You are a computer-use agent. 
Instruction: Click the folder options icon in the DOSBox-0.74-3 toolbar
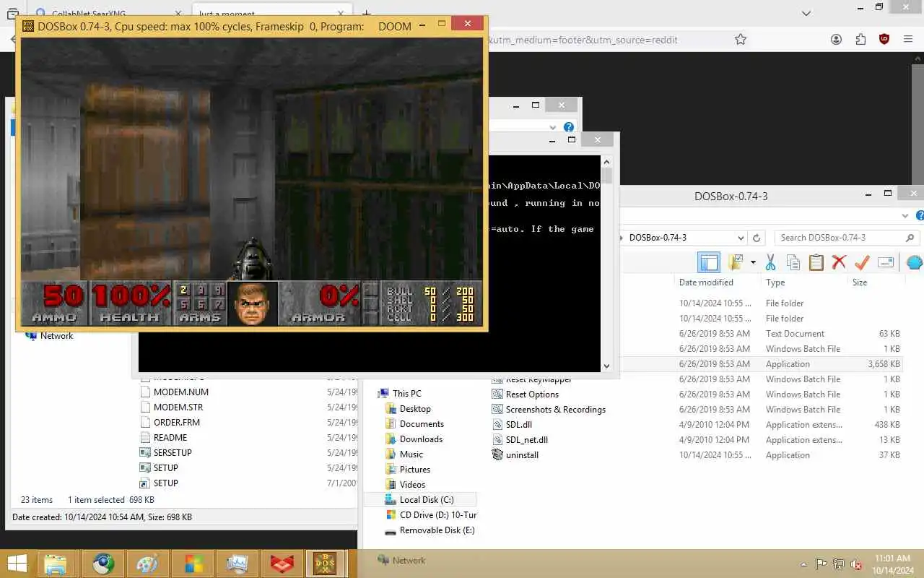(x=736, y=262)
